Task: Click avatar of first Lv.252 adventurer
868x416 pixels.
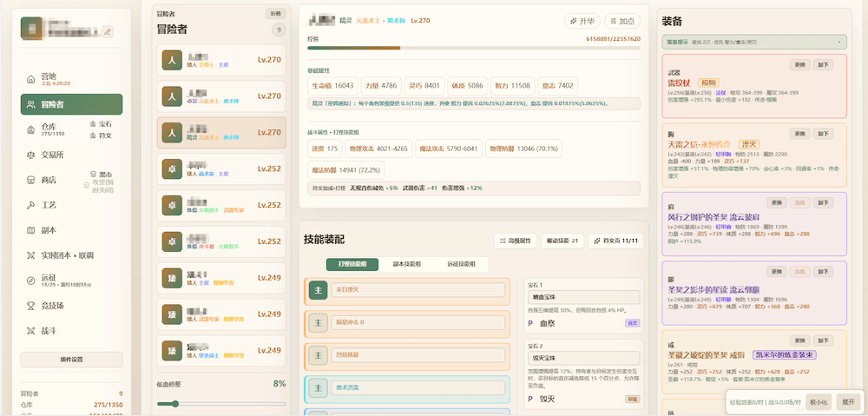Action: (x=172, y=169)
